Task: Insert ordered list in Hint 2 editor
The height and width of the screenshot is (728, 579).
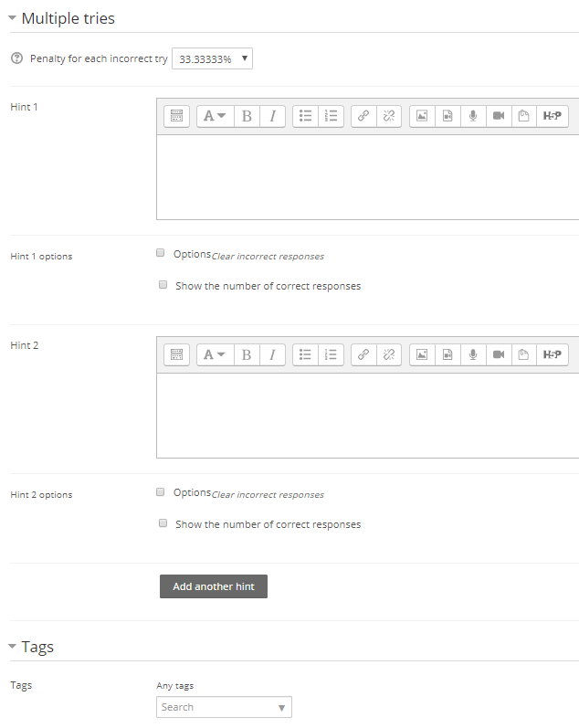Action: coord(332,354)
